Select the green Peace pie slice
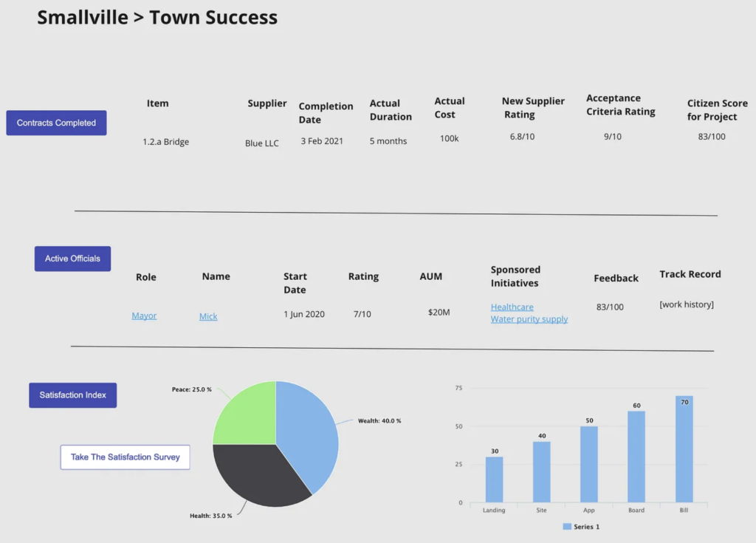The width and height of the screenshot is (756, 543). [x=247, y=414]
